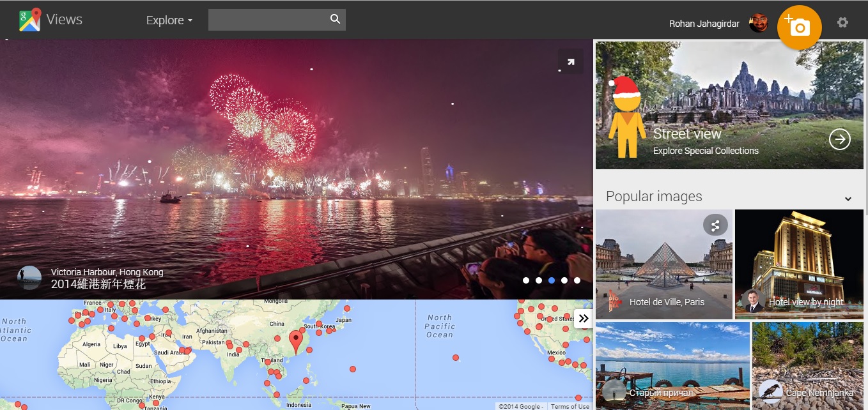This screenshot has width=868, height=410.
Task: Open the Explore dropdown menu
Action: [x=169, y=20]
